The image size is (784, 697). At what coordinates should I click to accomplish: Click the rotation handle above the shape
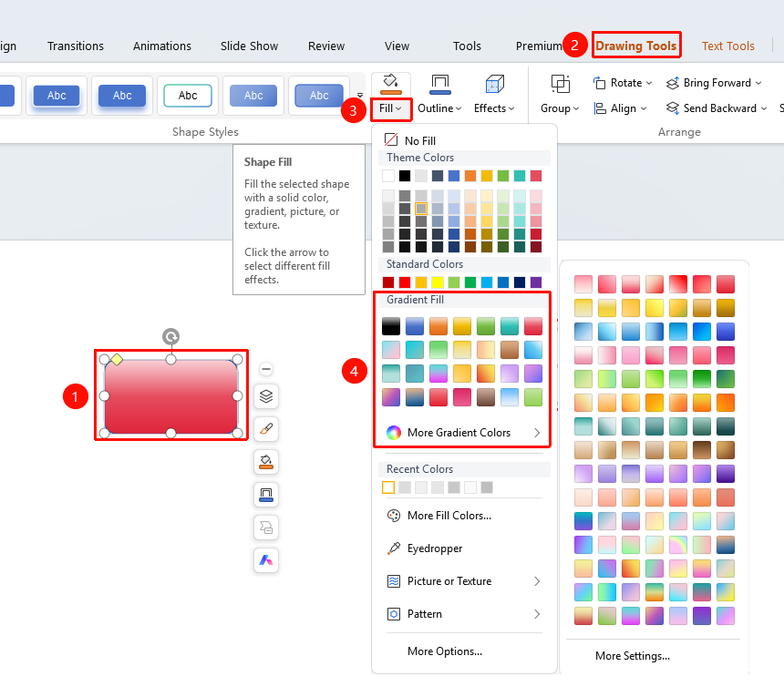pos(171,337)
